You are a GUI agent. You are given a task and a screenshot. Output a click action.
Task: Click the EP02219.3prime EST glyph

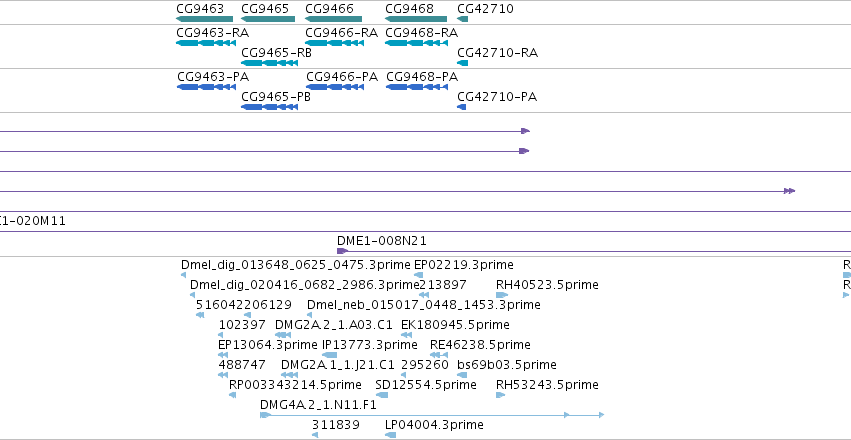(418, 275)
